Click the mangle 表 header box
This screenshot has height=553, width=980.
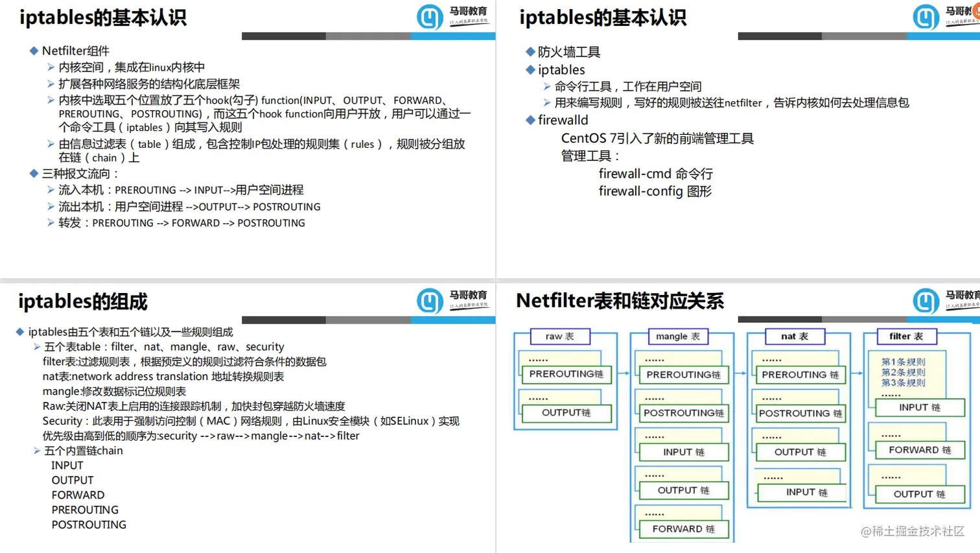tap(678, 336)
